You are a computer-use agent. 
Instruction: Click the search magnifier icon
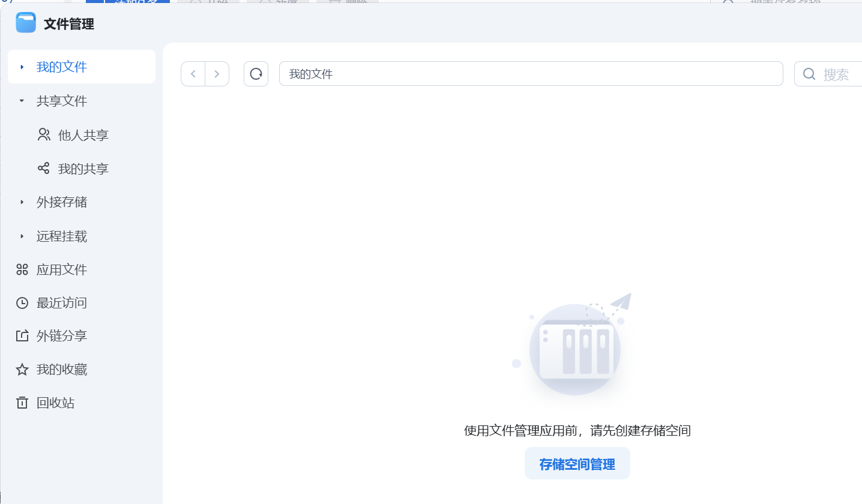809,74
